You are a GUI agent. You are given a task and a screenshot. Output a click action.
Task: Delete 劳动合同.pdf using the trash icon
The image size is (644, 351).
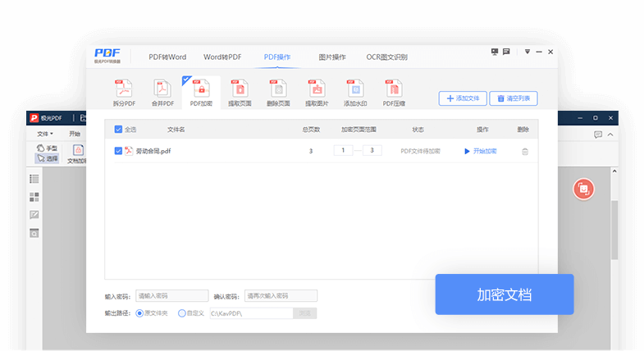pyautogui.click(x=525, y=151)
